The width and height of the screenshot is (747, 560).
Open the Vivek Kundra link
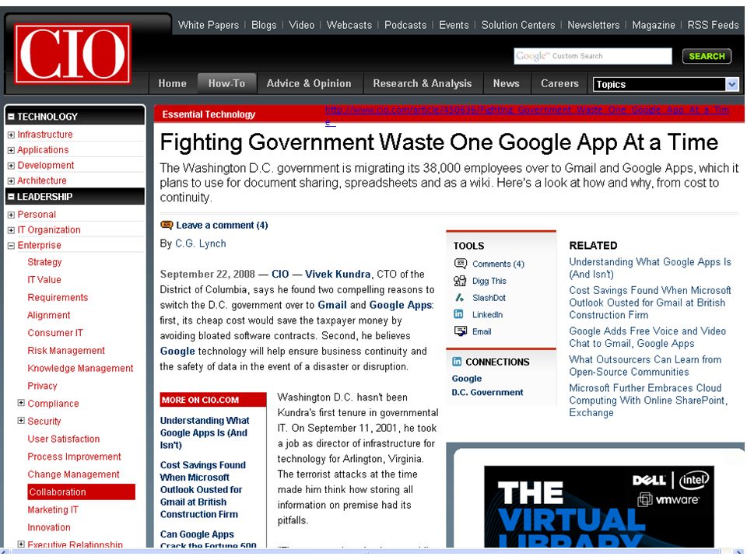click(337, 274)
